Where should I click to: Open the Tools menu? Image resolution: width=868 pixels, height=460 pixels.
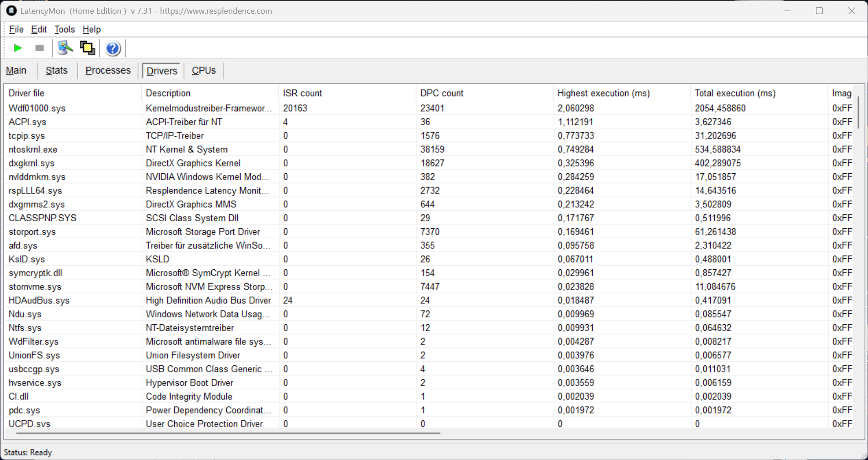point(64,29)
